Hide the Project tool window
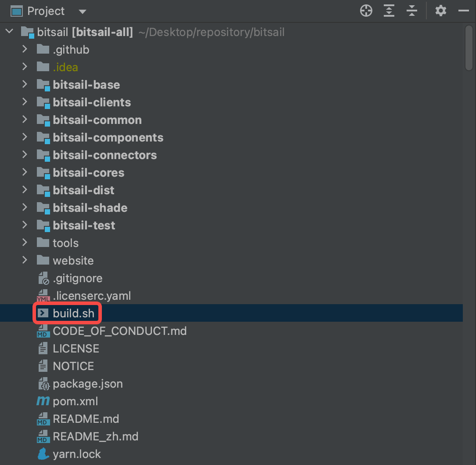 (x=464, y=11)
